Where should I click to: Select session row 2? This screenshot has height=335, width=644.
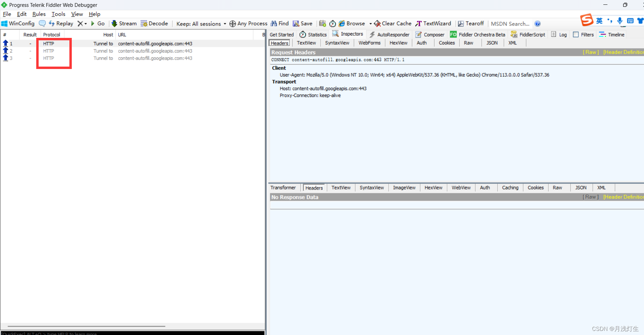tap(133, 51)
